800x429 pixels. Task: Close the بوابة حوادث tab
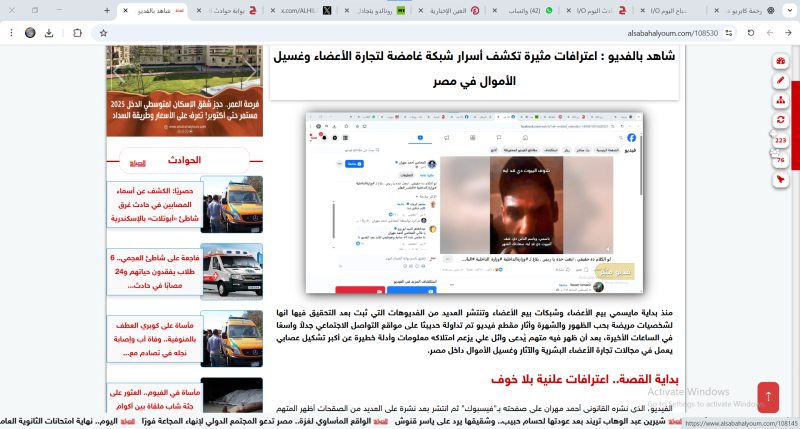(x=199, y=10)
